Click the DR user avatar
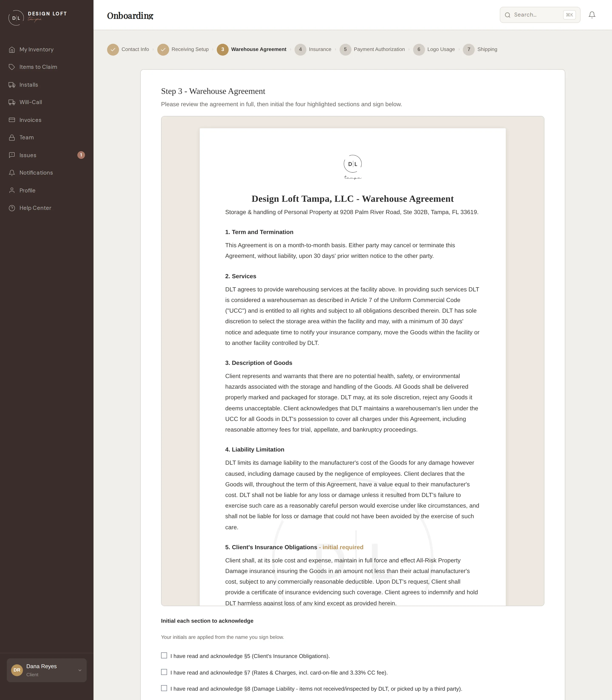The height and width of the screenshot is (700, 612). pyautogui.click(x=17, y=670)
